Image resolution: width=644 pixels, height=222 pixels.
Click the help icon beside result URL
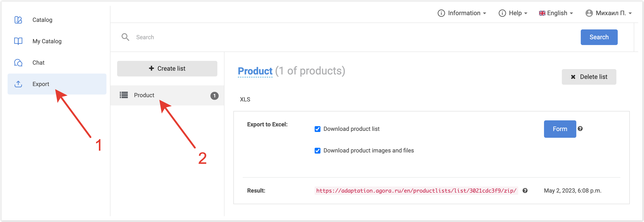point(525,191)
